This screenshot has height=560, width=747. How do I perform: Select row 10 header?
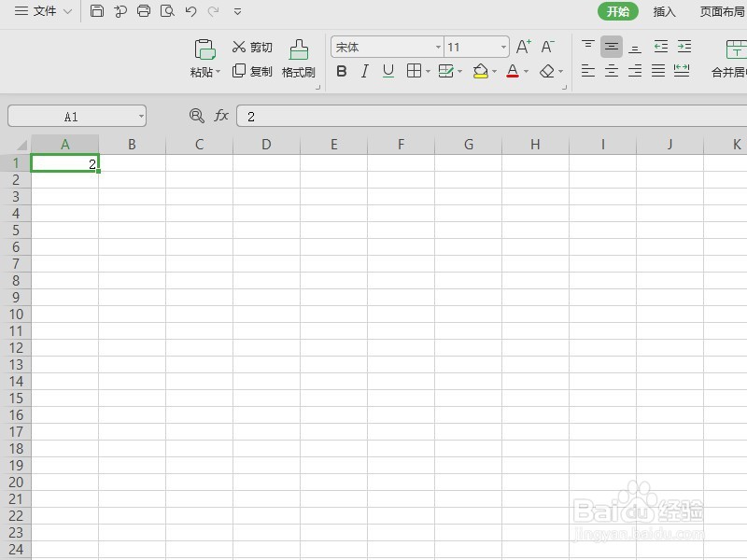tap(16, 315)
